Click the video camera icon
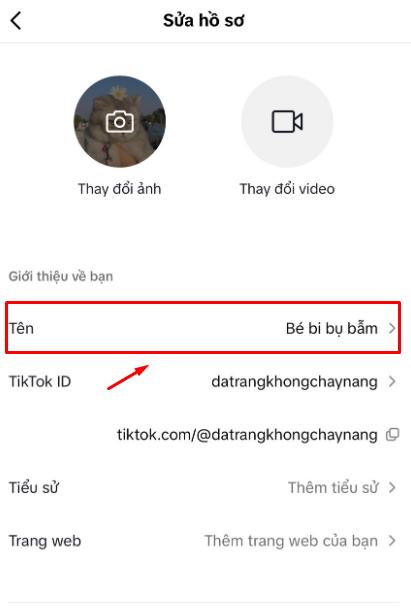411x611 pixels. [x=287, y=122]
